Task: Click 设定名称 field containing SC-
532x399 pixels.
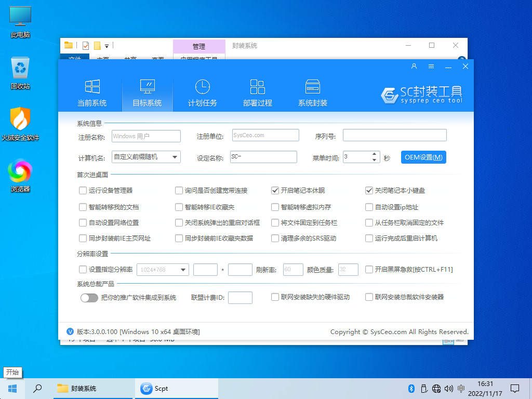Action: [263, 157]
